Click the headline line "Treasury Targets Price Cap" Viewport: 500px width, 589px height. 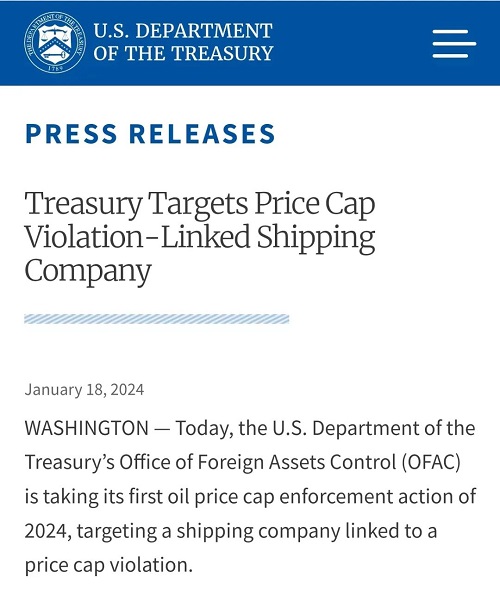pyautogui.click(x=200, y=205)
